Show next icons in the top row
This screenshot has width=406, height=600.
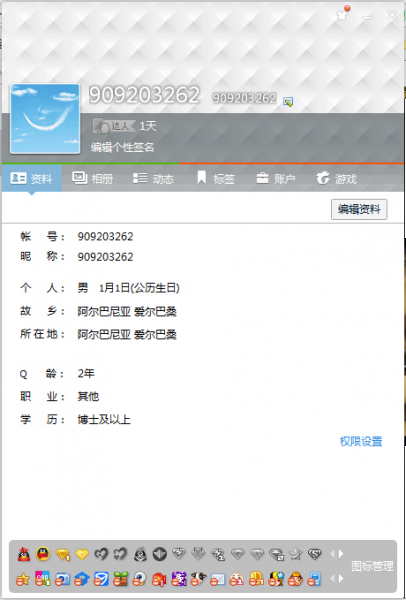pyautogui.click(x=341, y=554)
